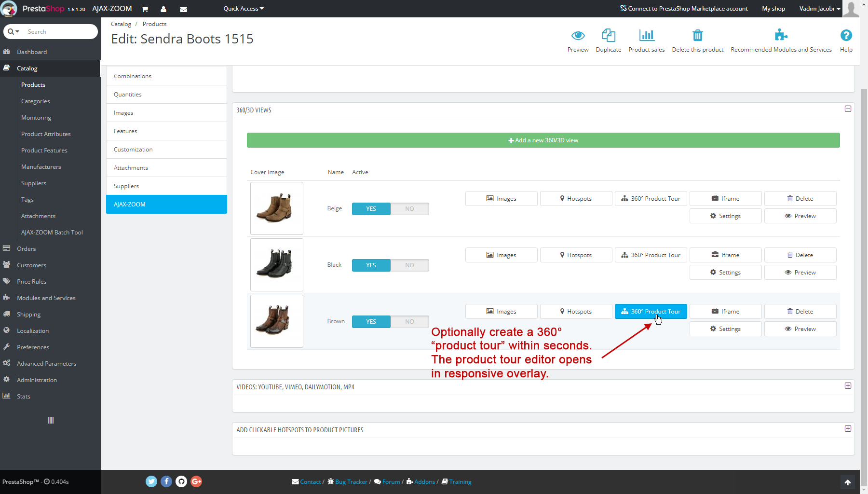Click the Delete this product trash icon
This screenshot has height=494, width=868.
[x=697, y=35]
